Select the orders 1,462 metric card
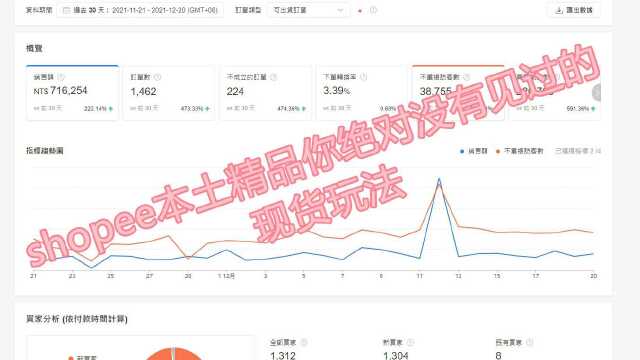The image size is (640, 360). click(169, 93)
